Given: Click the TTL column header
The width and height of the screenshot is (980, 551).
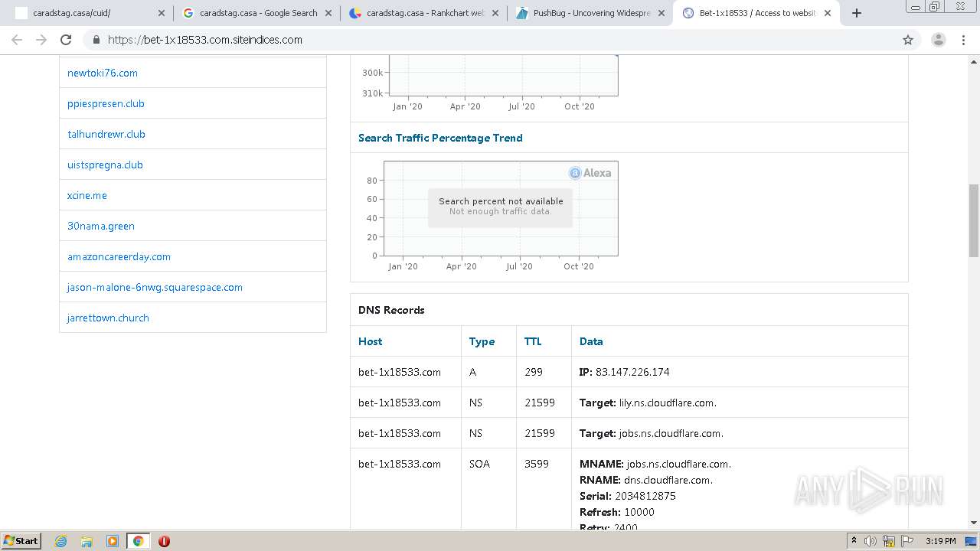Looking at the screenshot, I should click(x=533, y=341).
